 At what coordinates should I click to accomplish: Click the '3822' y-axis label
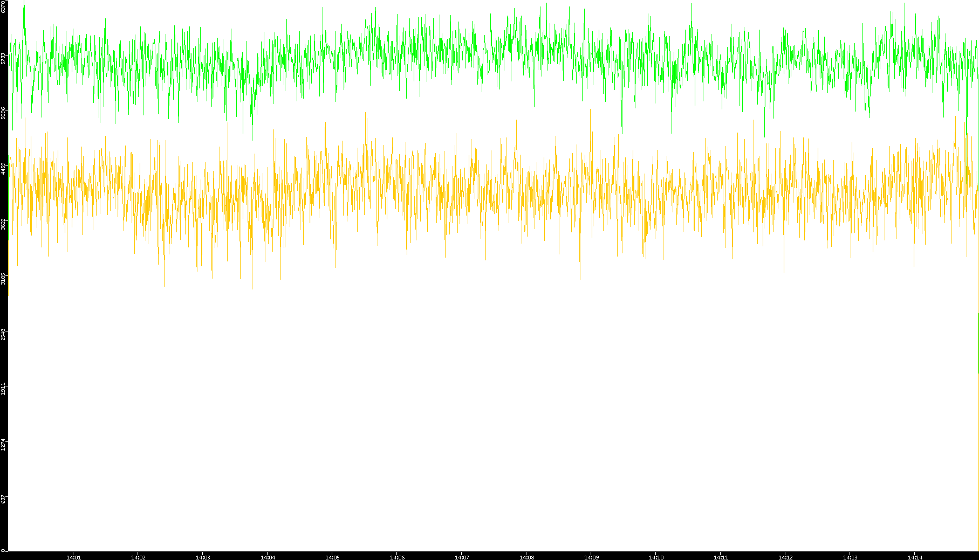3,224
